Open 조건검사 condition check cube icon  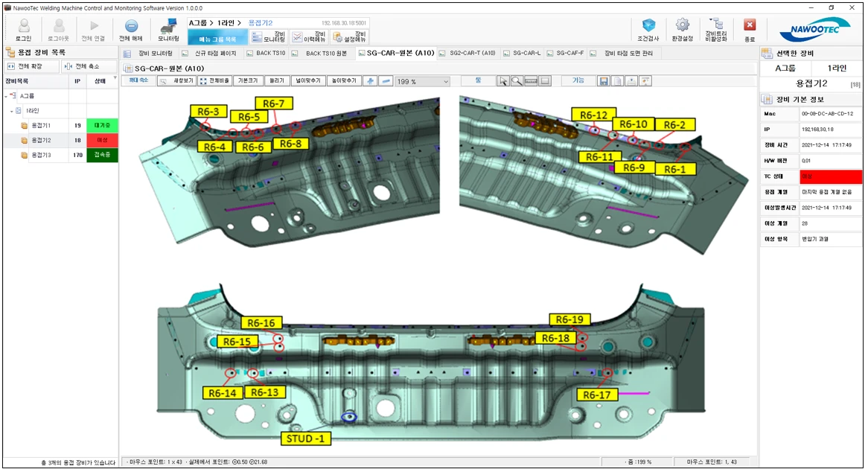coord(648,25)
